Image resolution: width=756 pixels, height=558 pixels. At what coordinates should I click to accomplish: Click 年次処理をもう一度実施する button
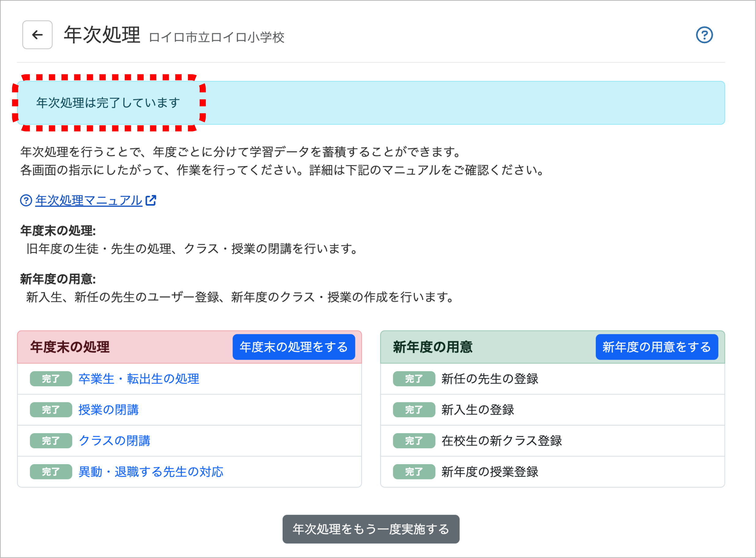(x=371, y=529)
